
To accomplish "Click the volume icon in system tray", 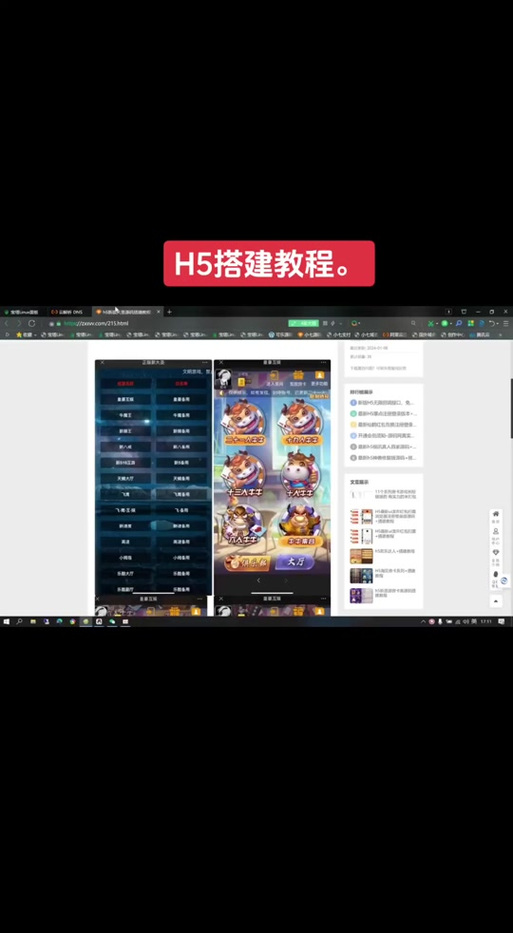I will point(466,621).
